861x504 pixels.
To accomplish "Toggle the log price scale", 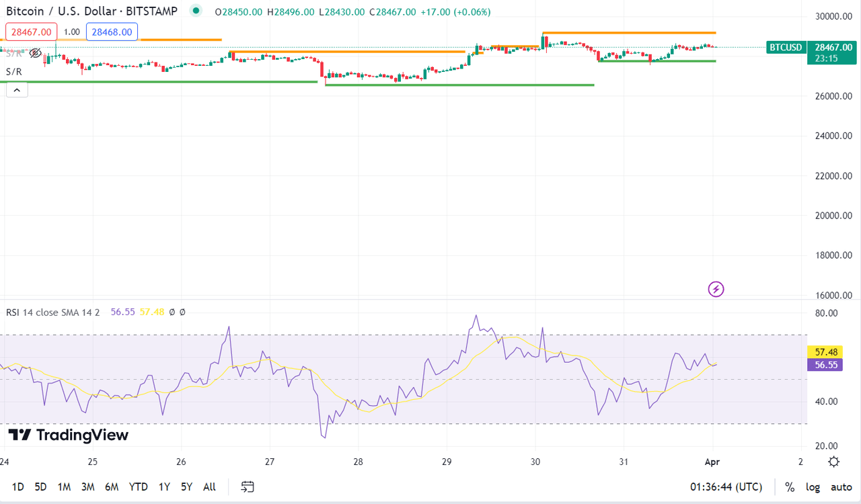I will coord(813,487).
